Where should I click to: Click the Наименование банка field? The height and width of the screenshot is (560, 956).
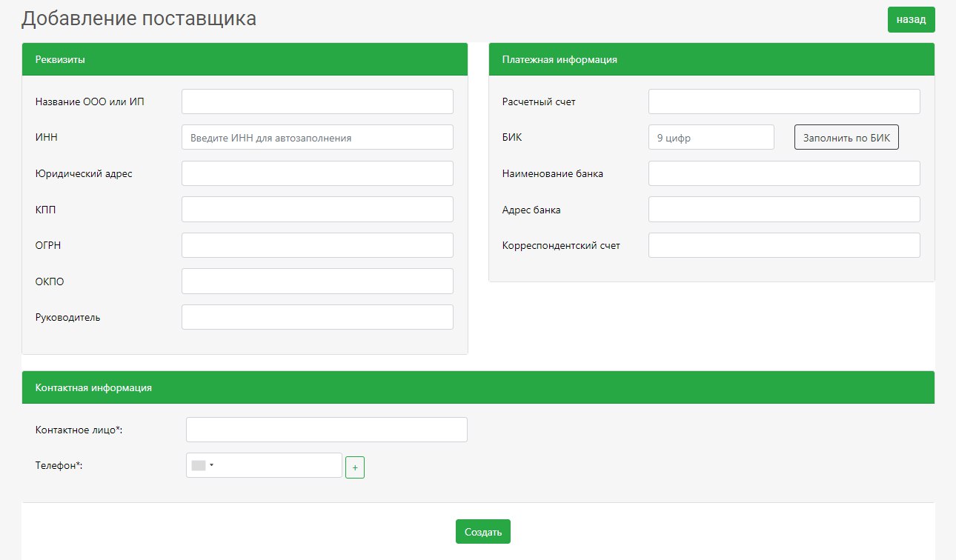tap(784, 173)
